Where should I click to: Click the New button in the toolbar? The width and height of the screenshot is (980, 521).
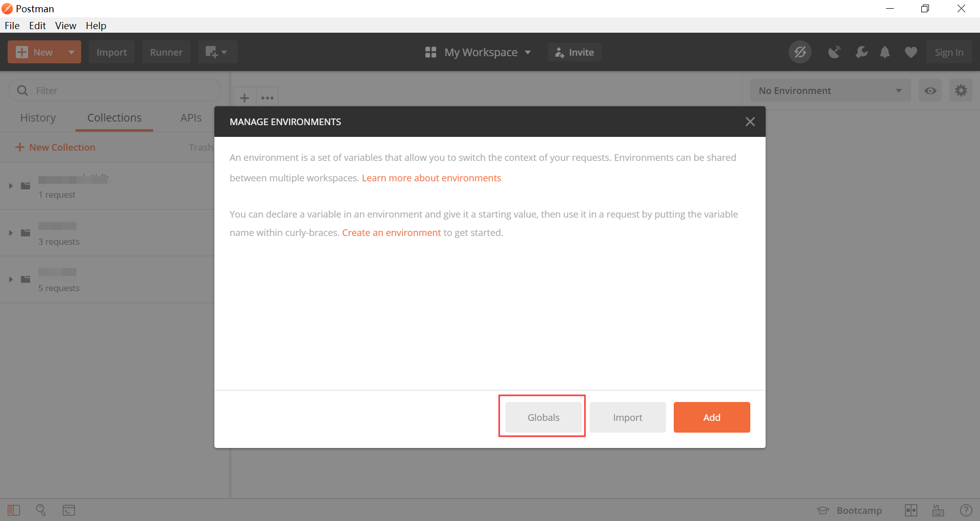[x=35, y=52]
